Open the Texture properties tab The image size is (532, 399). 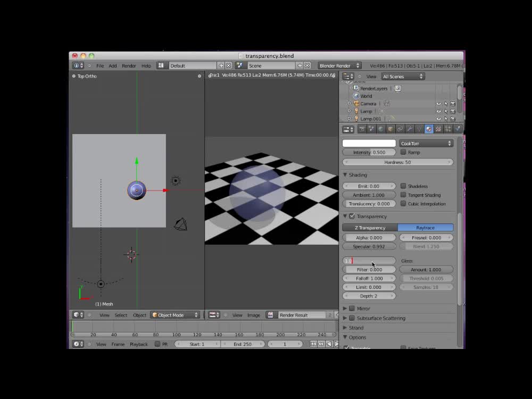tap(439, 129)
